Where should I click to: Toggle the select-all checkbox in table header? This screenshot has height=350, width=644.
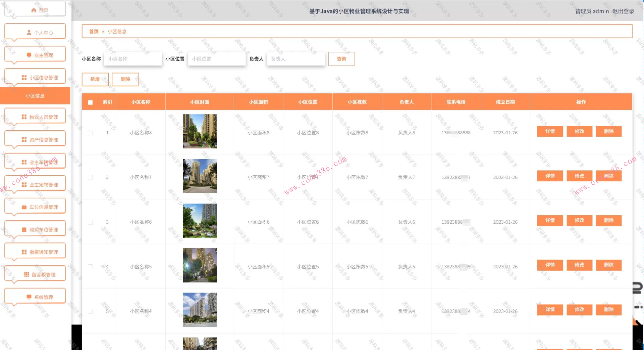pyautogui.click(x=90, y=102)
